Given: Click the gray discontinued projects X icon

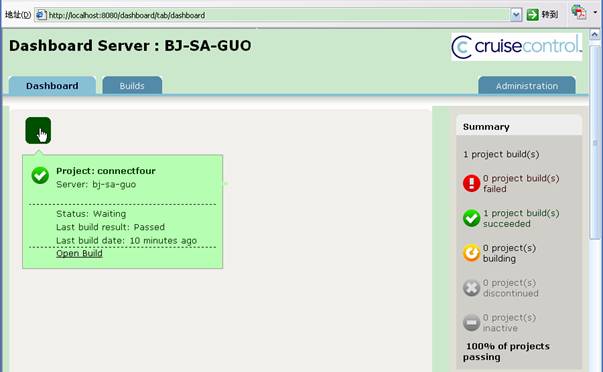Looking at the screenshot, I should 471,288.
